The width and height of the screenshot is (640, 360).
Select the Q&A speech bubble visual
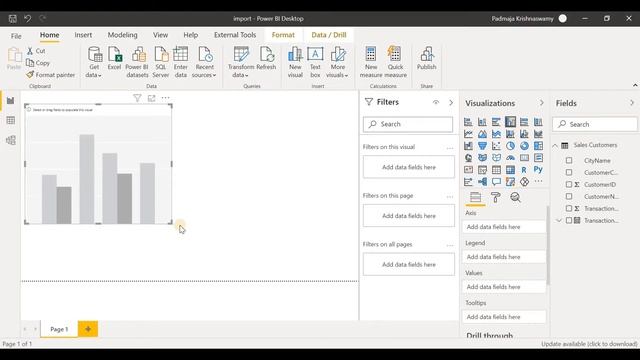pyautogui.click(x=496, y=182)
